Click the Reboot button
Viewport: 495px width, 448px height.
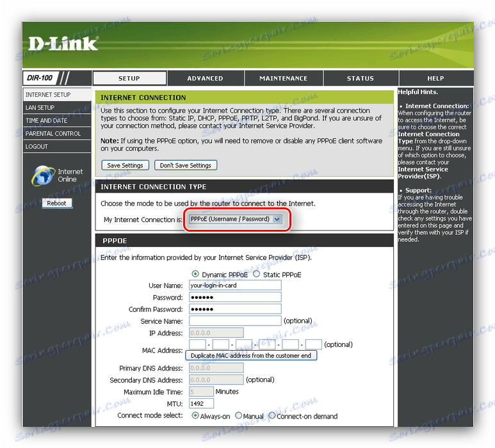[57, 203]
